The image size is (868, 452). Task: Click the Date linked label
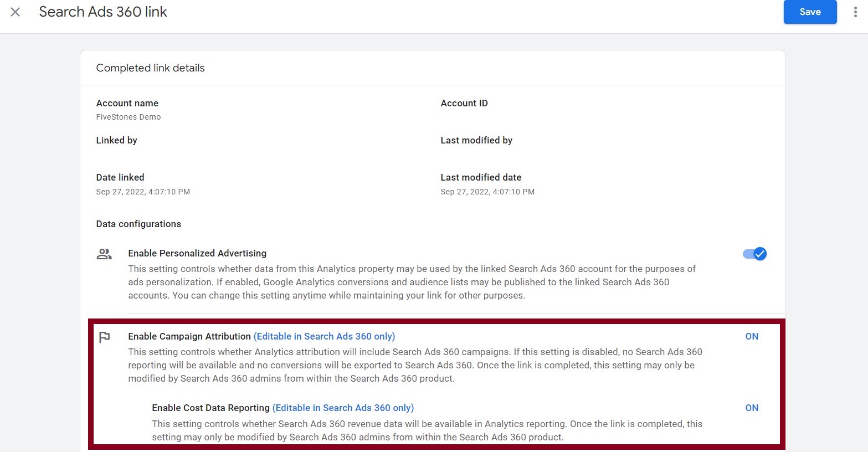tap(120, 177)
